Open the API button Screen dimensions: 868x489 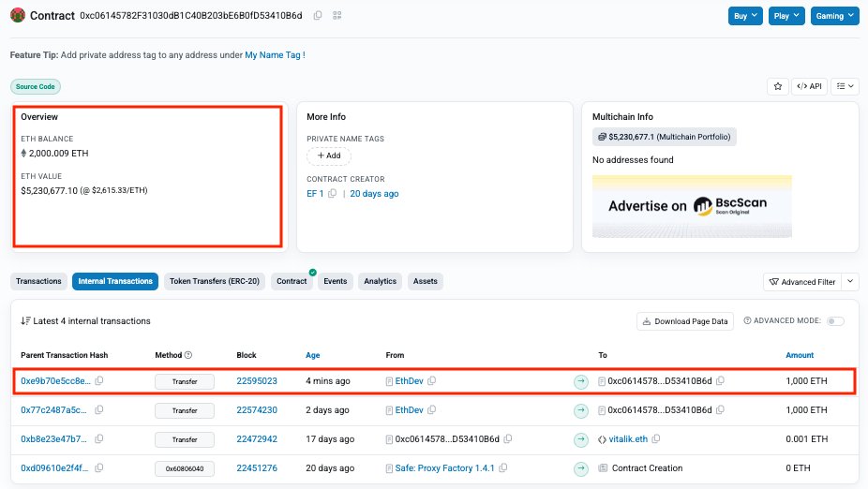(x=809, y=86)
